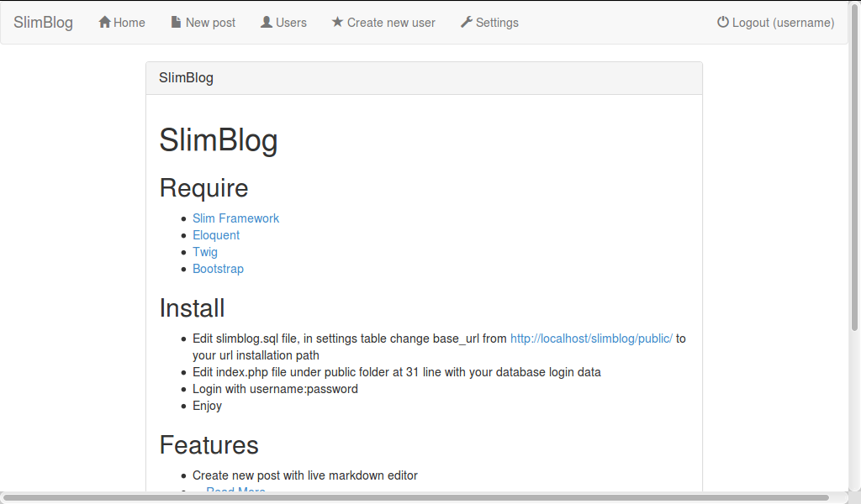Click the Read More link
The height and width of the screenshot is (504, 861).
tap(235, 489)
